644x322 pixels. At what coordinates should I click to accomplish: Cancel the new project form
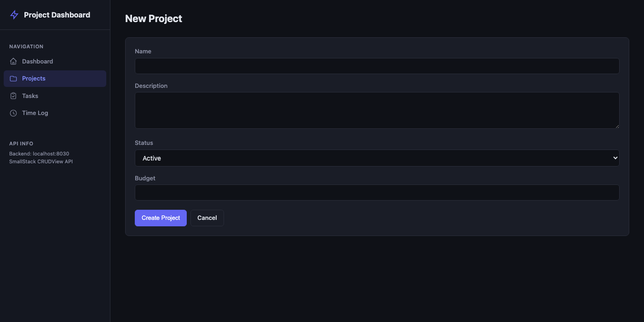207,218
